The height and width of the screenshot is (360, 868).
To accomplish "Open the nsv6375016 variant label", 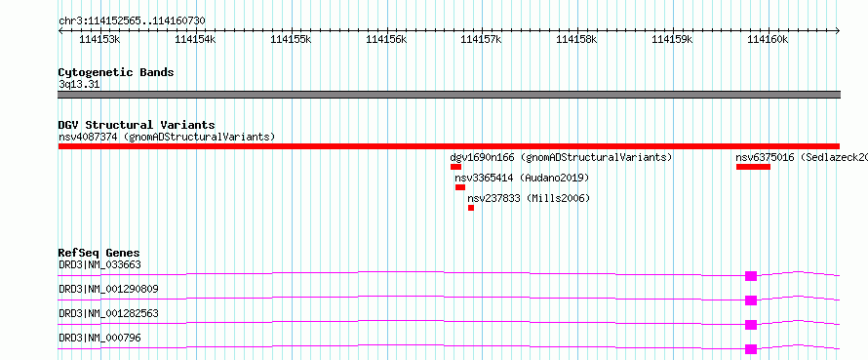I will tap(802, 157).
